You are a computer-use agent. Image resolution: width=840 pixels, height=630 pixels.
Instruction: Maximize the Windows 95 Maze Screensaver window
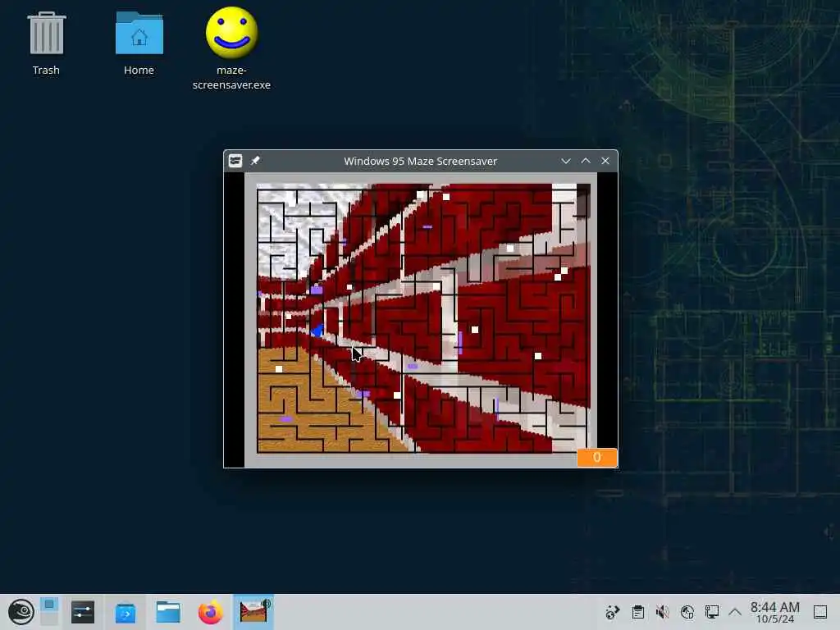[x=586, y=161]
